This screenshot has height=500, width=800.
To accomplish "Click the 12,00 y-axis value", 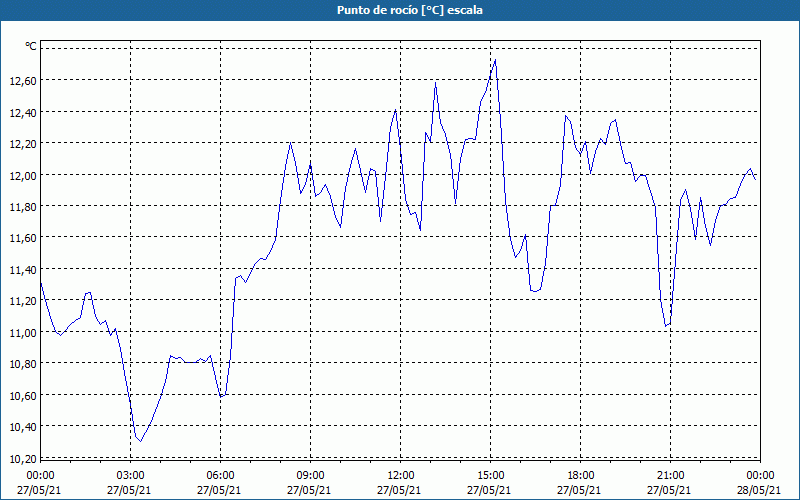I will (23, 176).
